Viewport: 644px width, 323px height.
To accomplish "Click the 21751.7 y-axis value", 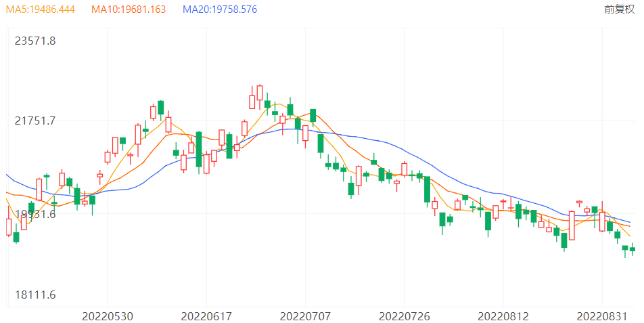I will pos(35,121).
